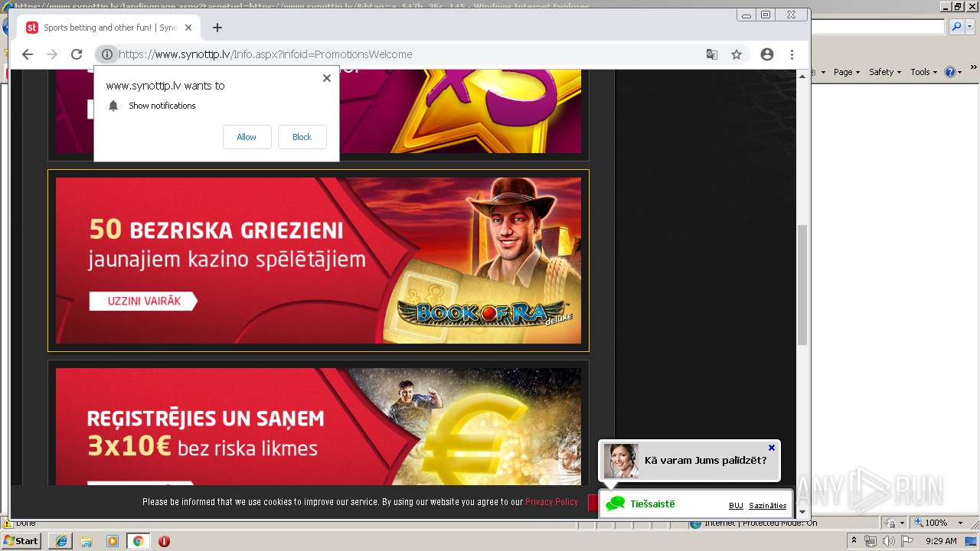
Task: Open a new tab with plus button
Action: click(x=217, y=28)
